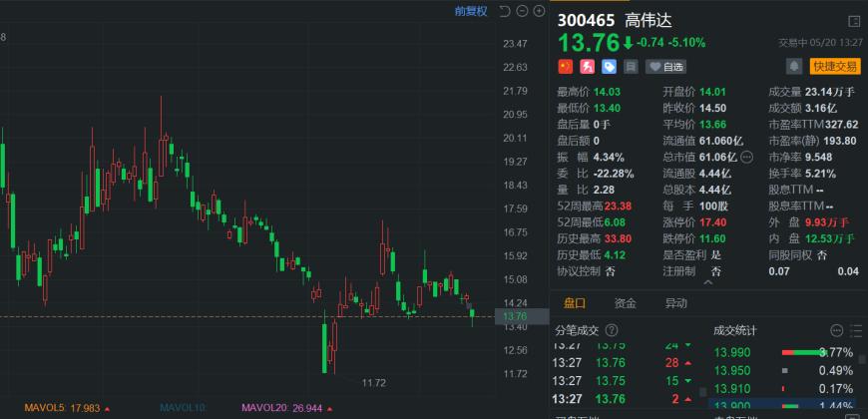
Task: Zoom out the candlestick chart
Action: [522, 12]
